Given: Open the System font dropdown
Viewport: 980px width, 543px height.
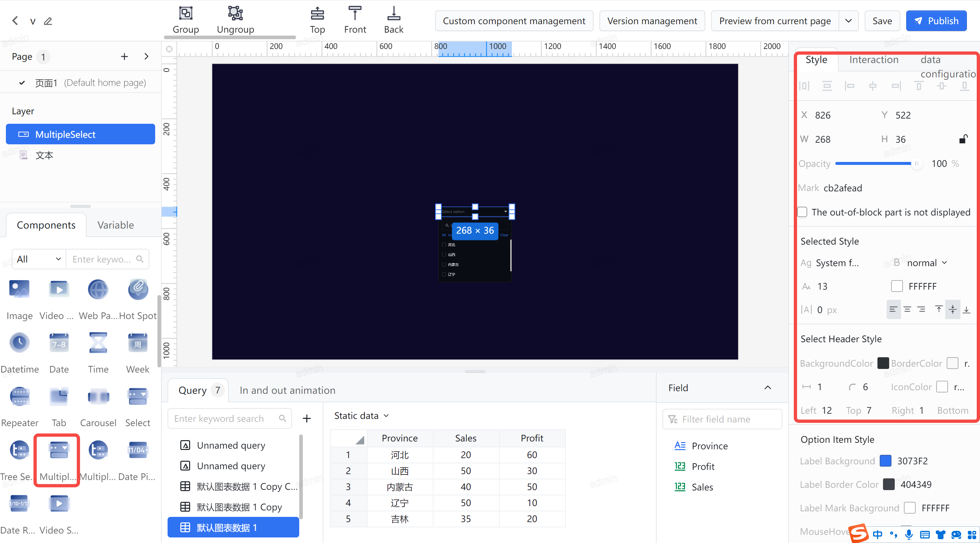Looking at the screenshot, I should pyautogui.click(x=837, y=263).
